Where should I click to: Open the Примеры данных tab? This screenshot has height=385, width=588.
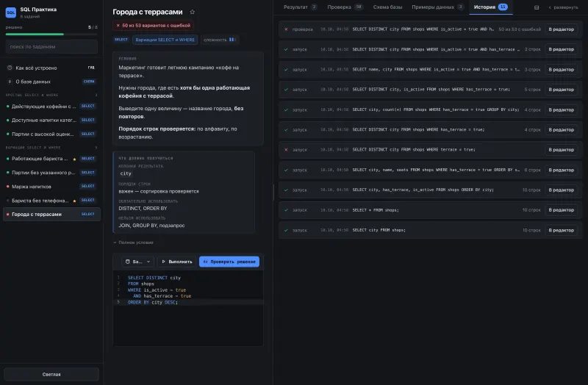[437, 7]
